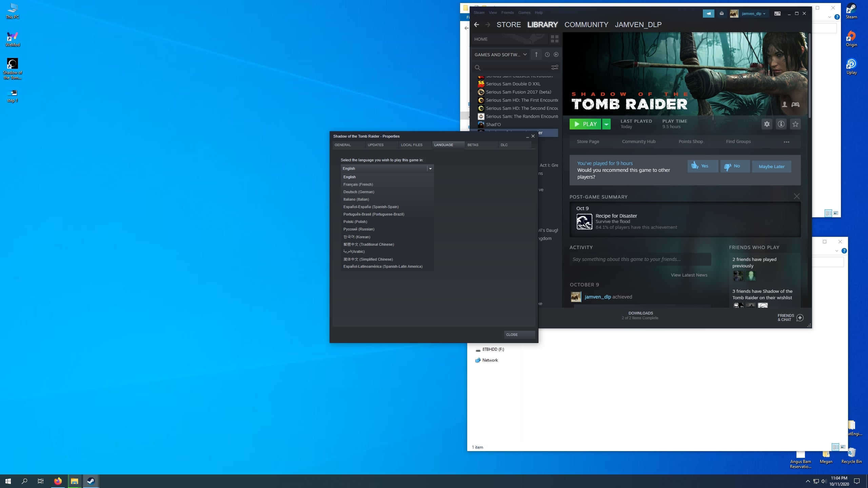Viewport: 868px width, 488px height.
Task: Switch library to grid view icon
Action: [x=554, y=39]
